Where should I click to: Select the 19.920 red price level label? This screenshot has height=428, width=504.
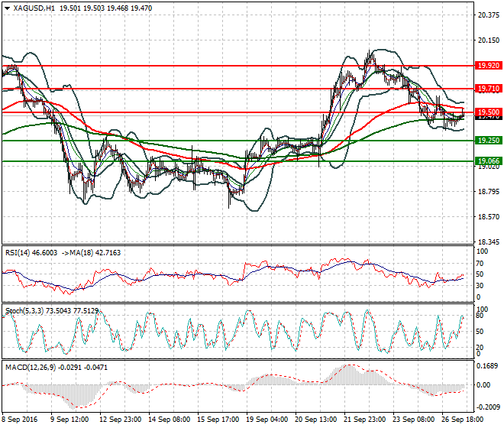[x=489, y=66]
